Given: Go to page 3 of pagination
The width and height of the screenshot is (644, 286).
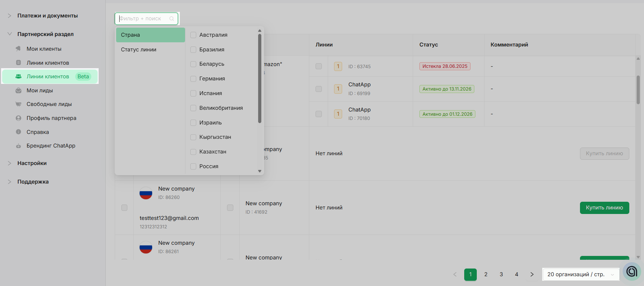Looking at the screenshot, I should [x=501, y=274].
